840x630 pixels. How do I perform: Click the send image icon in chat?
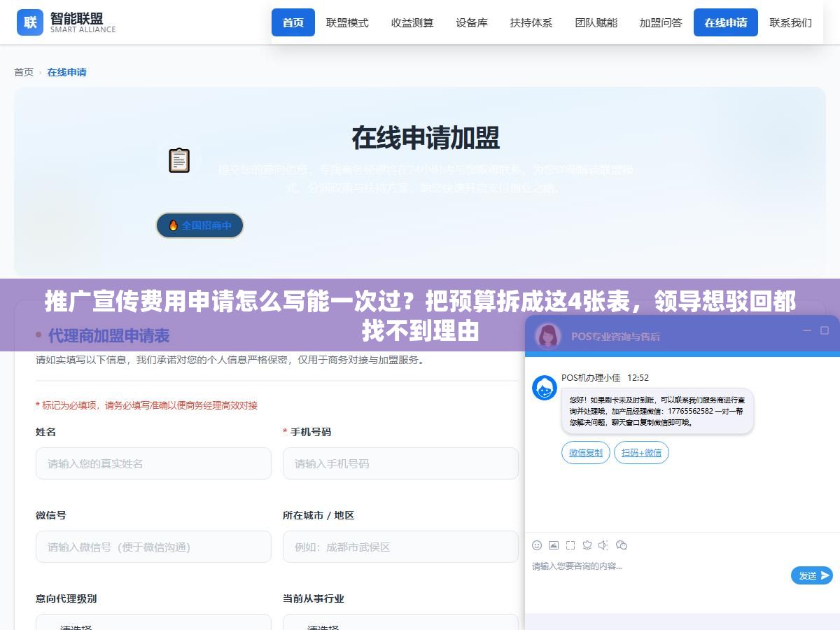click(x=554, y=545)
